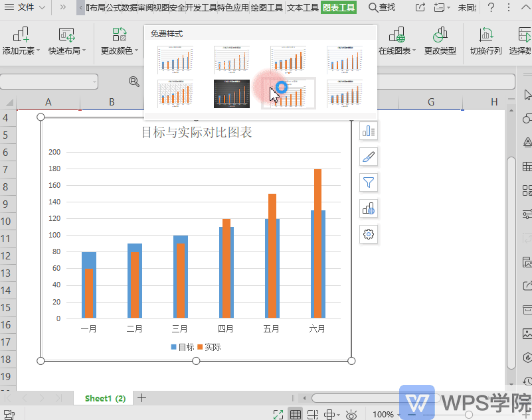Open the Online Charts (在线图表) gallery
532x420 pixels.
point(397,41)
